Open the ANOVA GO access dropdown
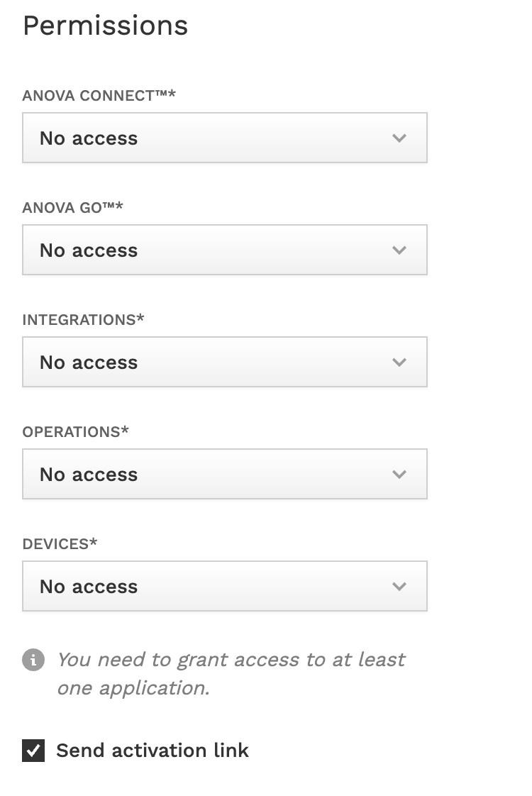This screenshot has height=796, width=532. [x=224, y=250]
